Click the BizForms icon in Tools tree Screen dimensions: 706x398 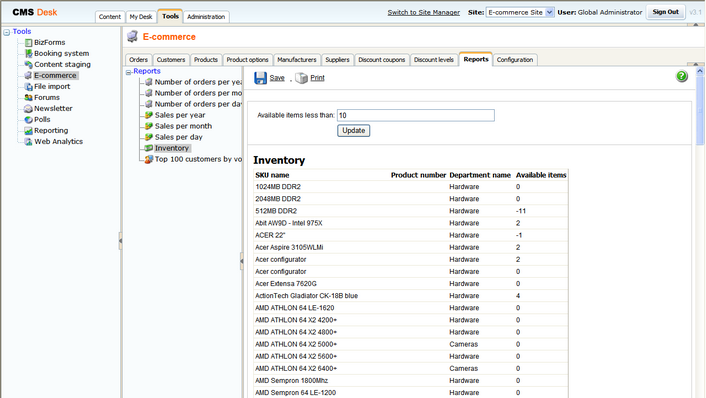click(28, 42)
